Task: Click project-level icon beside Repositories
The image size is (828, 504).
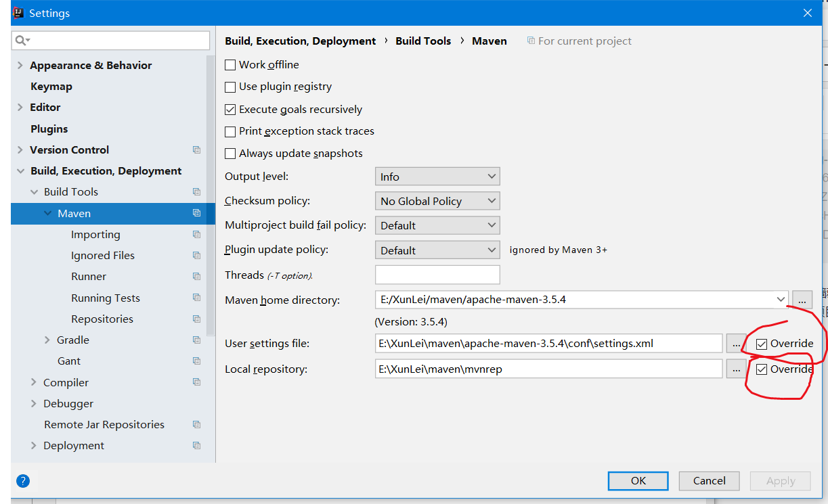Action: (x=196, y=319)
